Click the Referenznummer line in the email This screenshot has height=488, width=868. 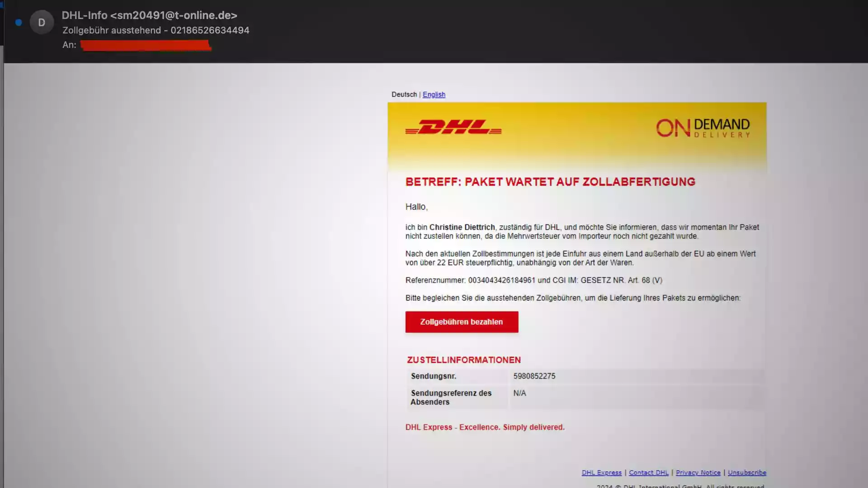533,280
